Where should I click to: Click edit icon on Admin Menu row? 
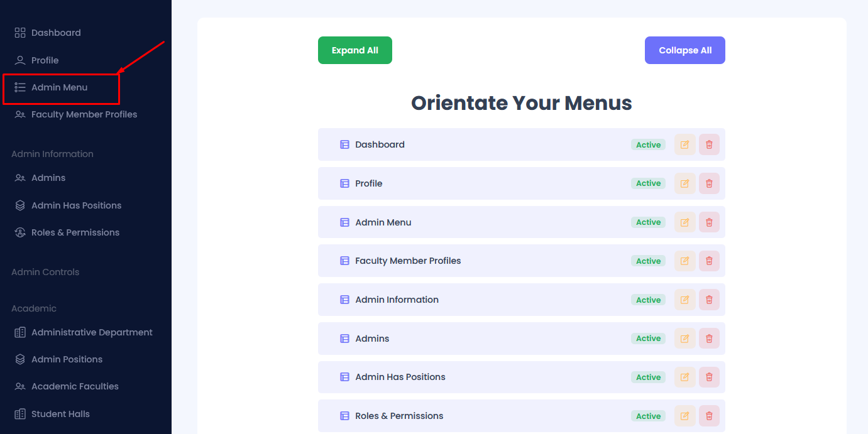[x=684, y=222]
